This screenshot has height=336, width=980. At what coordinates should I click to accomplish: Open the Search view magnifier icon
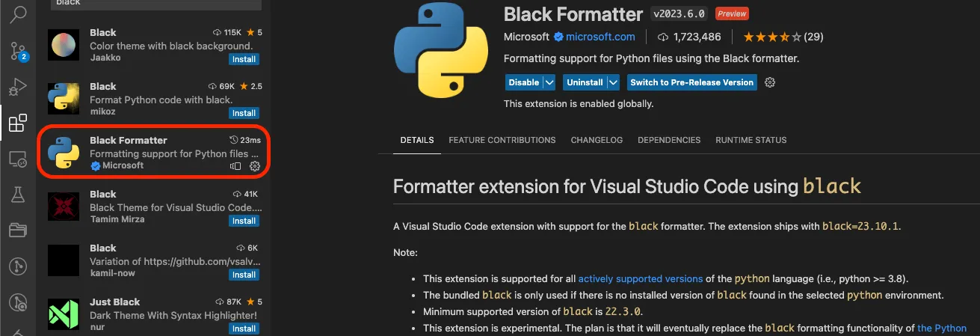(19, 14)
